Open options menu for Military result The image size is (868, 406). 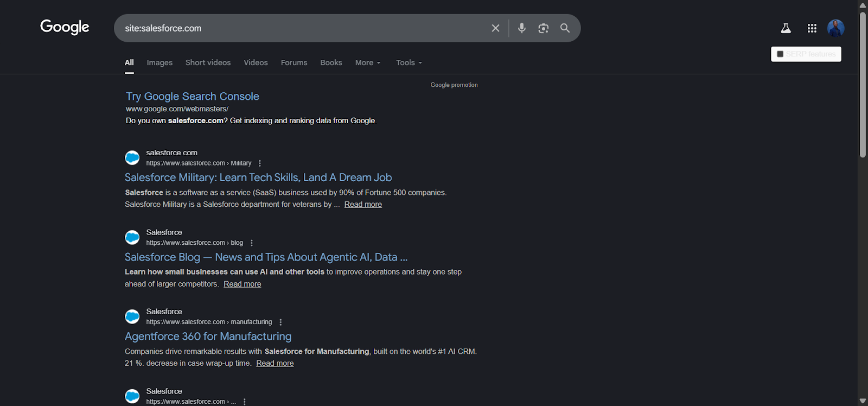point(260,163)
